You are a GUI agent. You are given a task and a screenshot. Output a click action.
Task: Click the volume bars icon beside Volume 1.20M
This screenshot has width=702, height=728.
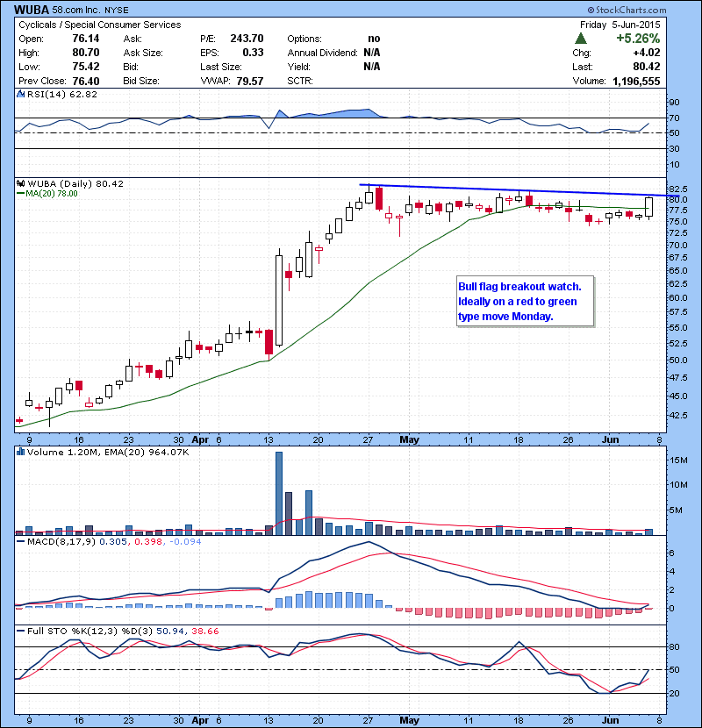tap(20, 452)
